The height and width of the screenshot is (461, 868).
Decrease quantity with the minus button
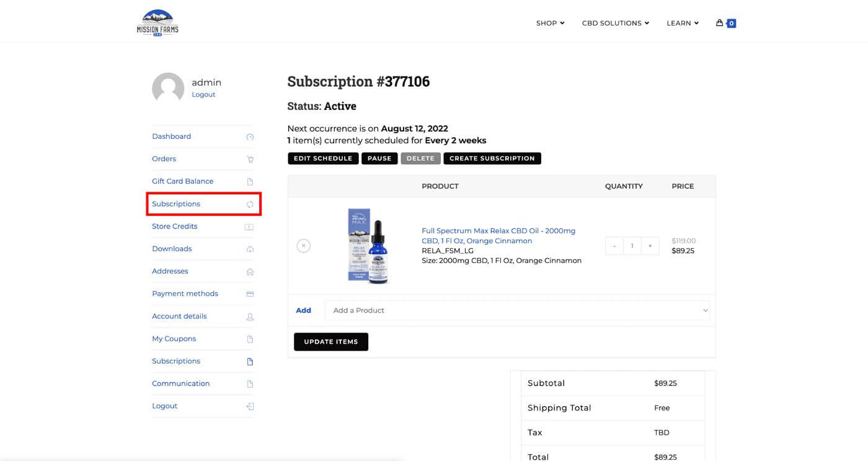(614, 246)
